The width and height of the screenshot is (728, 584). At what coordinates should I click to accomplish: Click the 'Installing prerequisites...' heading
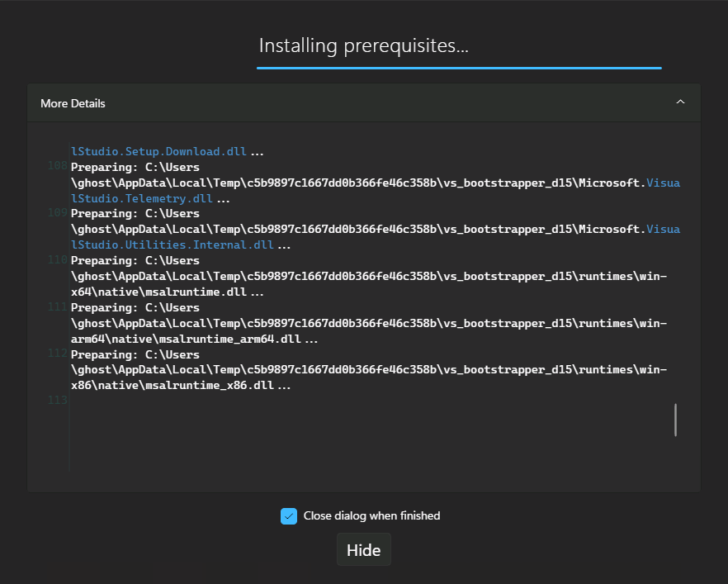click(x=363, y=45)
